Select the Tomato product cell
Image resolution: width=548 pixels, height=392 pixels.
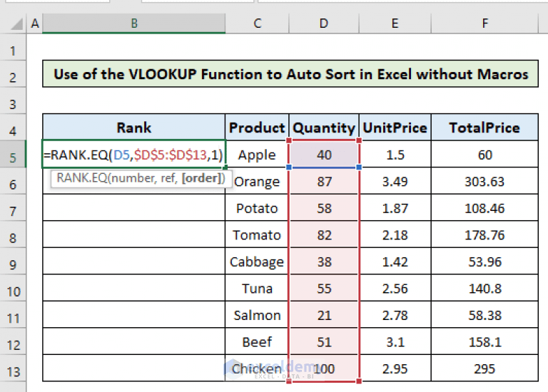[257, 234]
